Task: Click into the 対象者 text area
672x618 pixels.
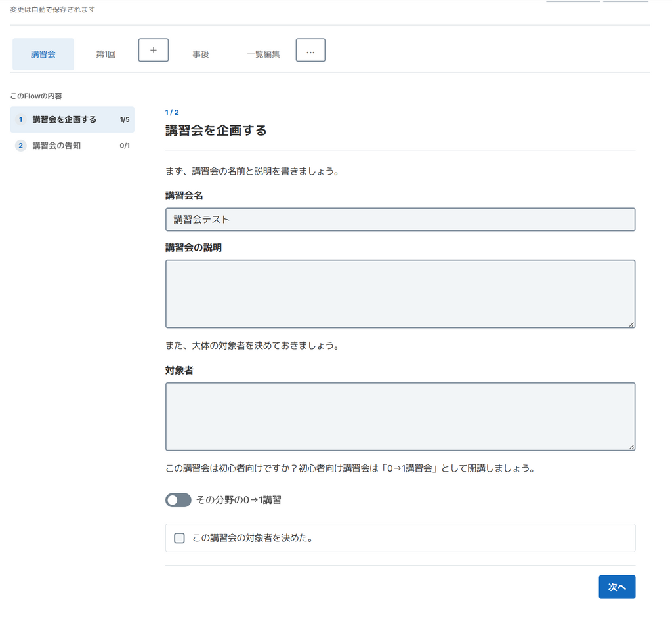Action: pos(400,417)
